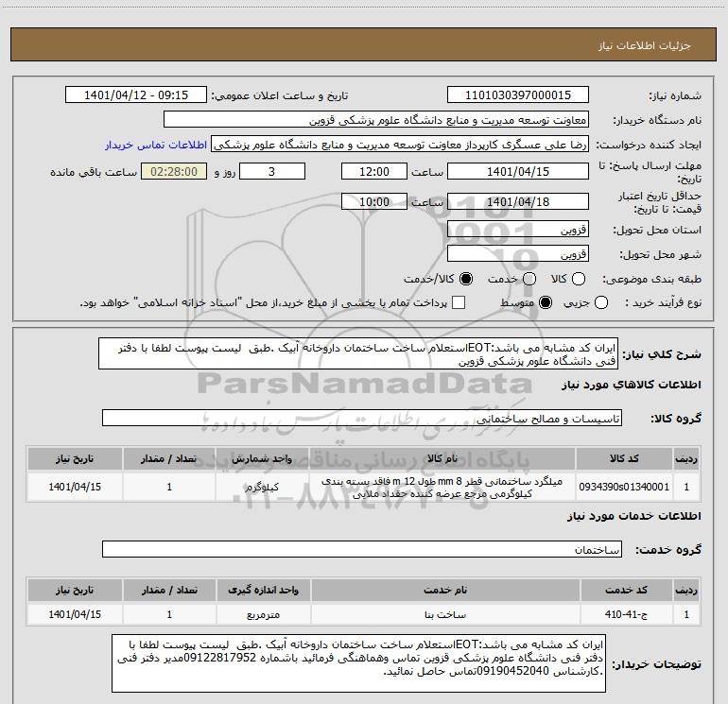Click the کد کالا column header
The height and width of the screenshot is (704, 728).
[x=624, y=459]
